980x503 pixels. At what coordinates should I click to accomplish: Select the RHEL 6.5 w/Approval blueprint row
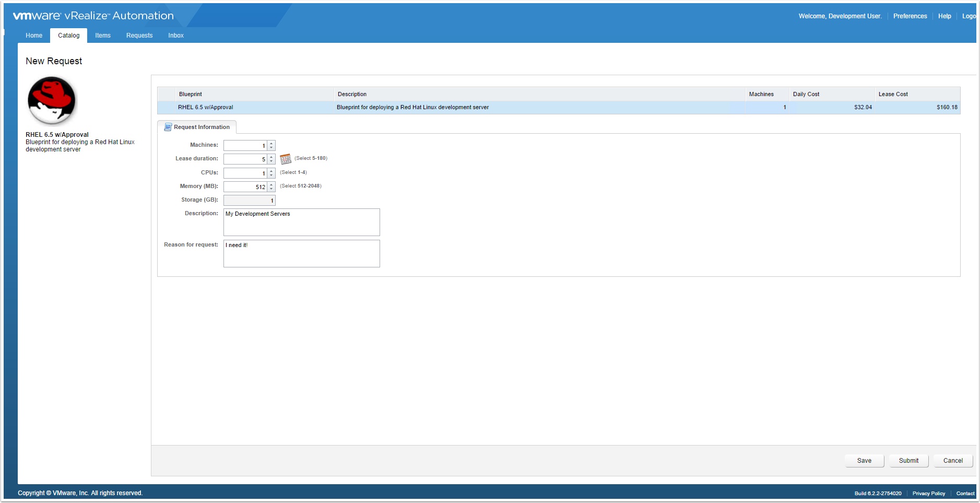pyautogui.click(x=559, y=108)
